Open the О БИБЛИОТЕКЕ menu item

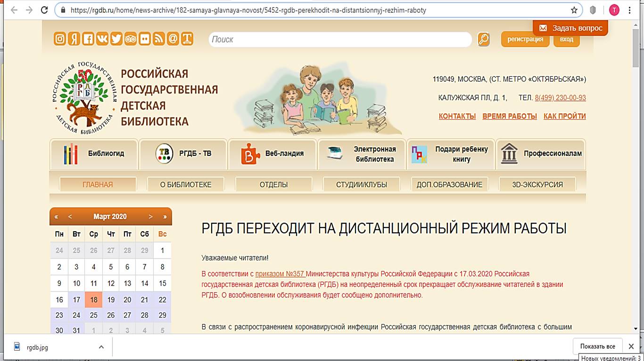tap(186, 185)
